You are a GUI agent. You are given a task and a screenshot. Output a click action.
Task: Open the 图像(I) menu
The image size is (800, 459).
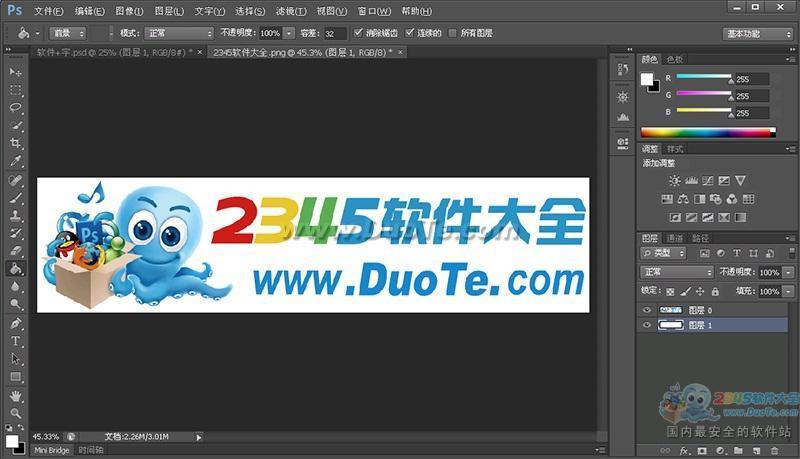129,11
